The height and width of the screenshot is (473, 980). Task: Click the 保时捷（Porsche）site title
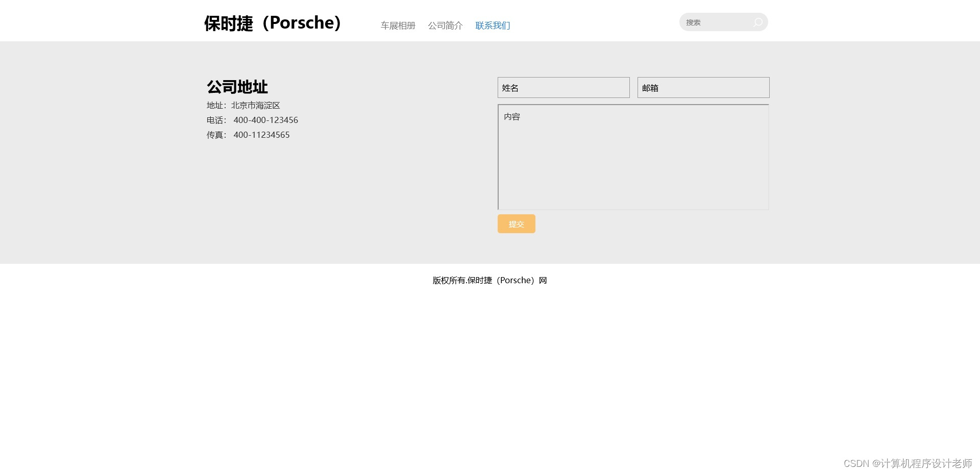(273, 23)
